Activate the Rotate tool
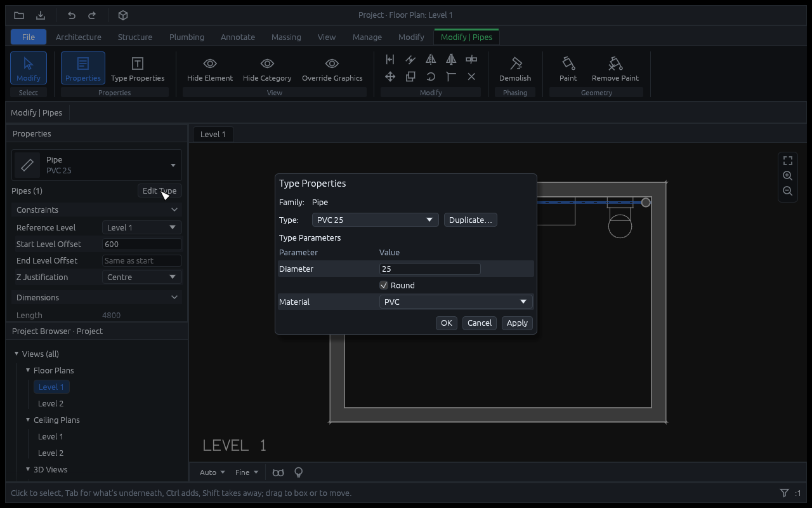The image size is (812, 508). 431,76
